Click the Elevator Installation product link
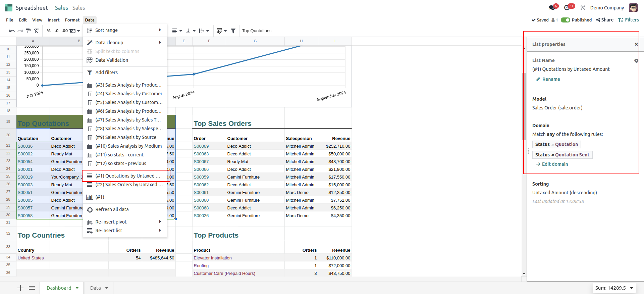 pos(213,258)
